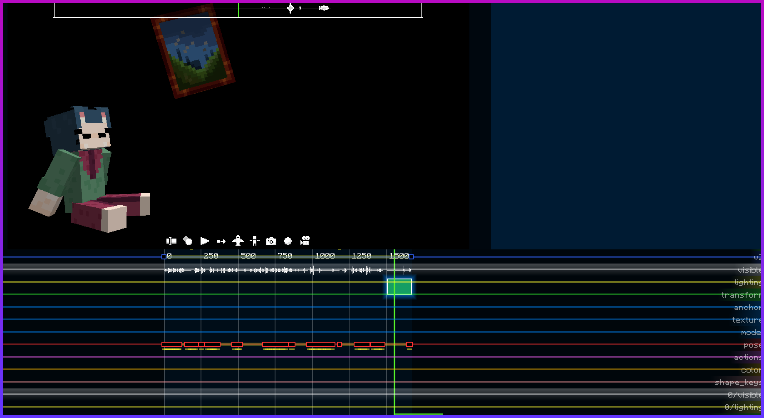Click the blue start handle at tick 0
764x418 pixels.
(x=163, y=256)
